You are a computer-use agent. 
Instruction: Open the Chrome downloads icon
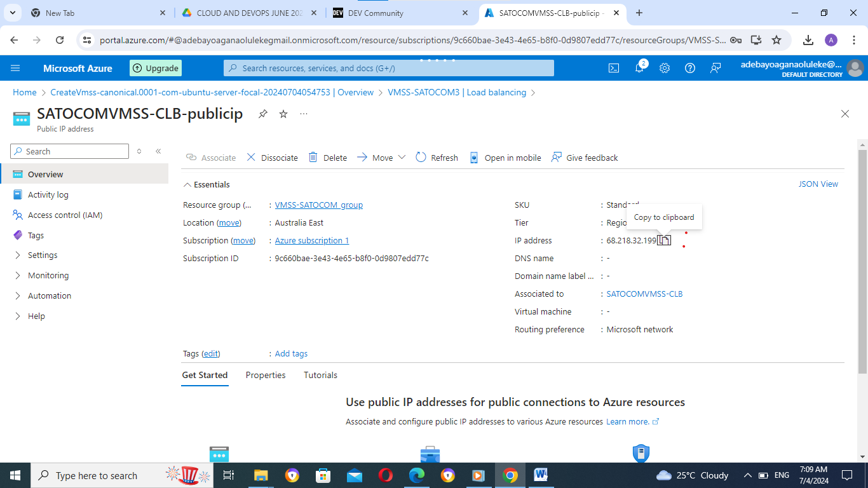(x=808, y=40)
